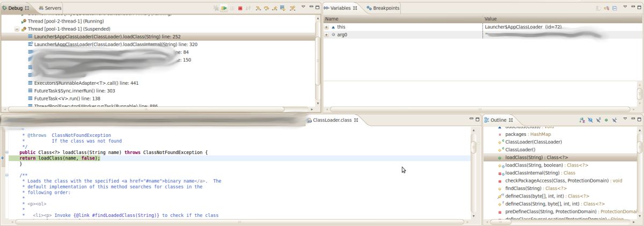The image size is (644, 226).
Task: Toggle Use Step Filters in Debug toolbar
Action: click(x=292, y=8)
